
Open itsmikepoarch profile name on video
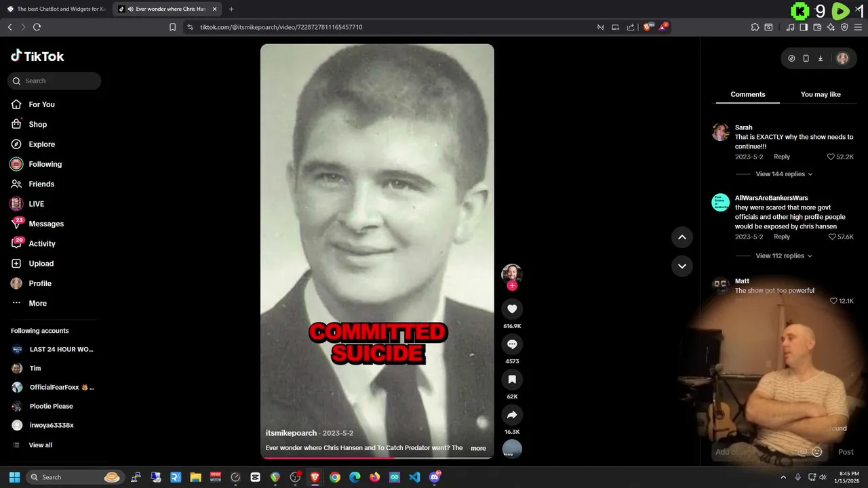pyautogui.click(x=291, y=432)
